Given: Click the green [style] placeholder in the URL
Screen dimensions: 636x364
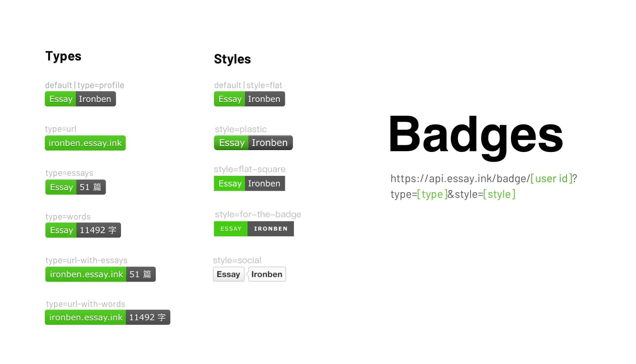Looking at the screenshot, I should (499, 194).
